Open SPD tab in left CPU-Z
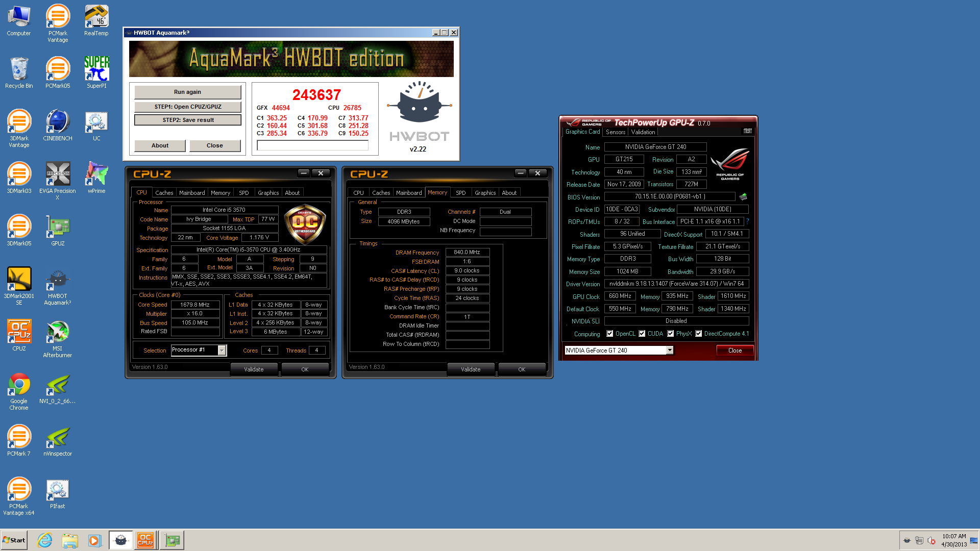 [244, 193]
